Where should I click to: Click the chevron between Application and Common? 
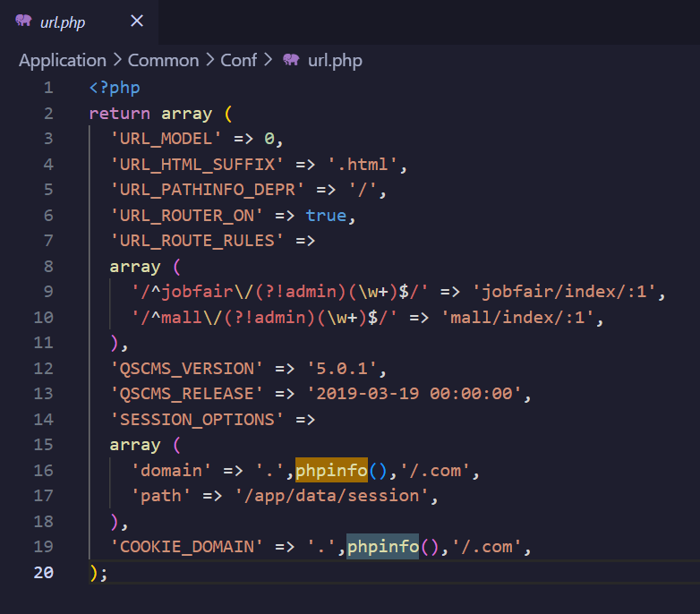[117, 61]
